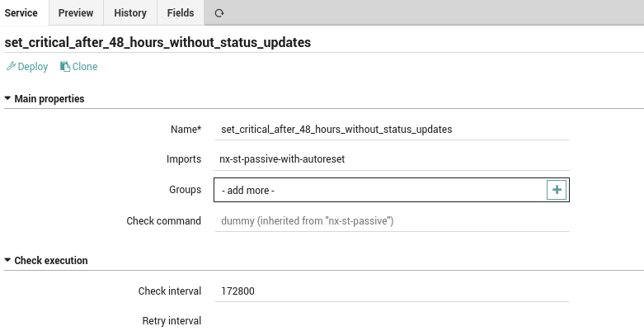The height and width of the screenshot is (331, 644).
Task: Click the Check command label
Action: [164, 220]
